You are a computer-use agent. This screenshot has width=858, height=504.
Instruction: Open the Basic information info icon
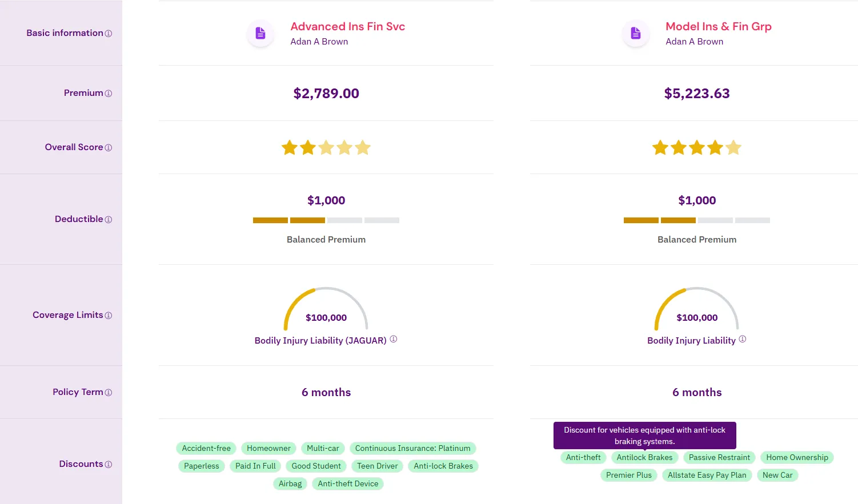pyautogui.click(x=109, y=33)
